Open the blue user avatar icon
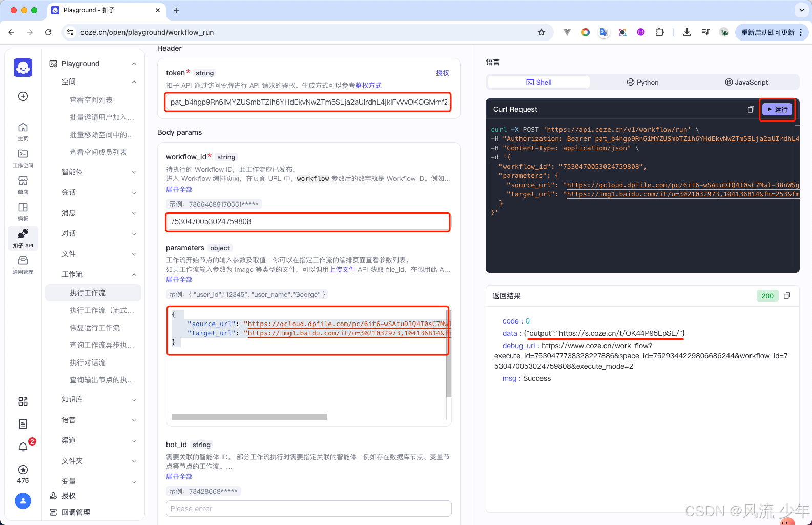The height and width of the screenshot is (525, 812). coord(23,501)
